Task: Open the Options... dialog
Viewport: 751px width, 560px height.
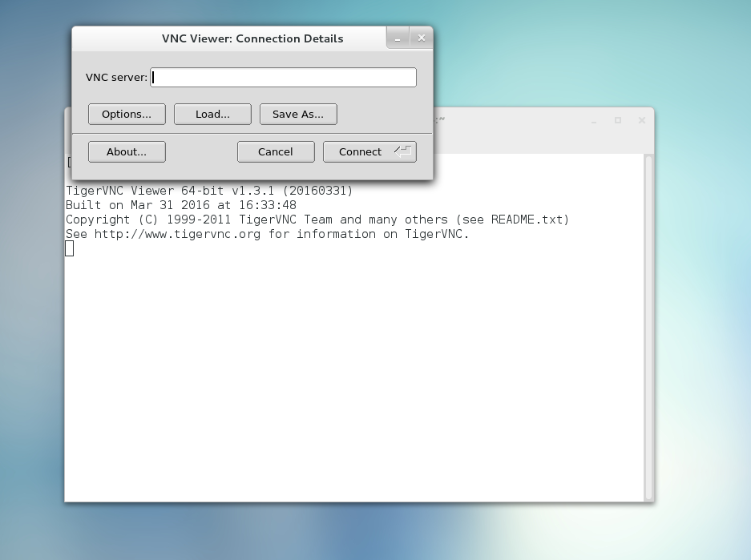Action: (127, 114)
